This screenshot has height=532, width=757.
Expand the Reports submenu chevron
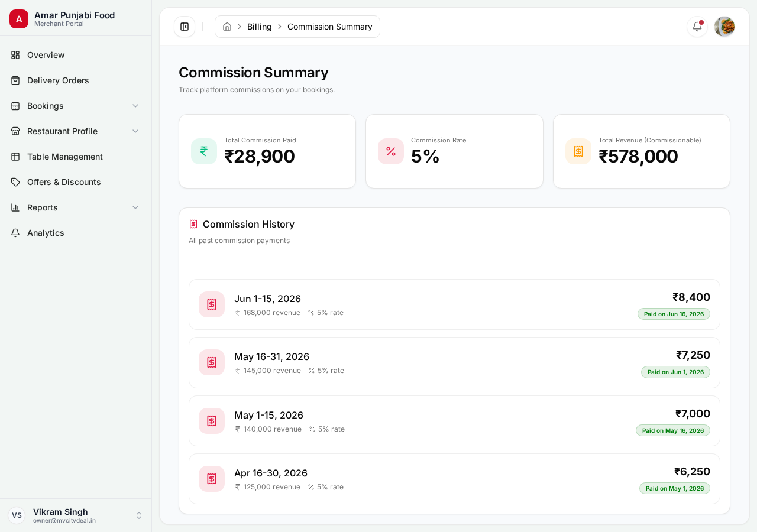[x=135, y=207]
